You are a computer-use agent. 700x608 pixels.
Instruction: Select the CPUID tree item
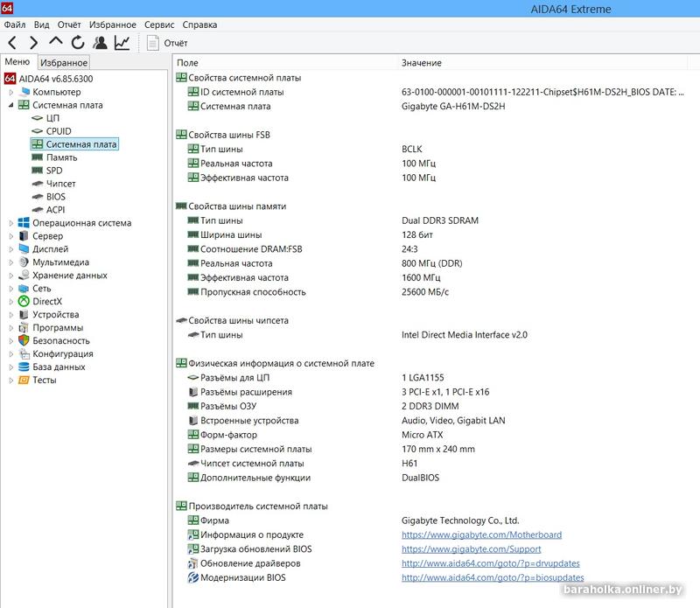pyautogui.click(x=59, y=131)
